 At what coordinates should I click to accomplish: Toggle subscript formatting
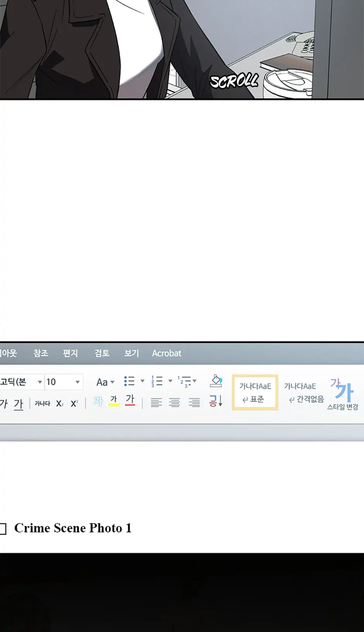pos(60,404)
